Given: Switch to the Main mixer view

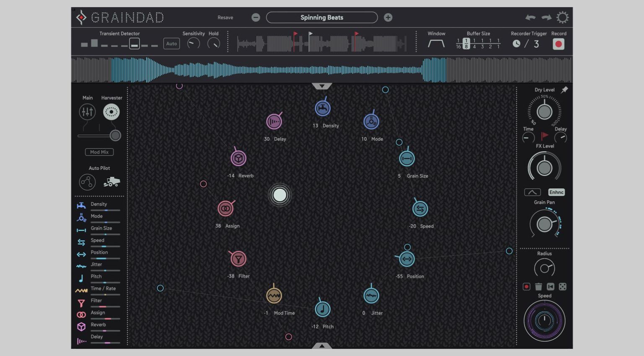Looking at the screenshot, I should coord(87,112).
